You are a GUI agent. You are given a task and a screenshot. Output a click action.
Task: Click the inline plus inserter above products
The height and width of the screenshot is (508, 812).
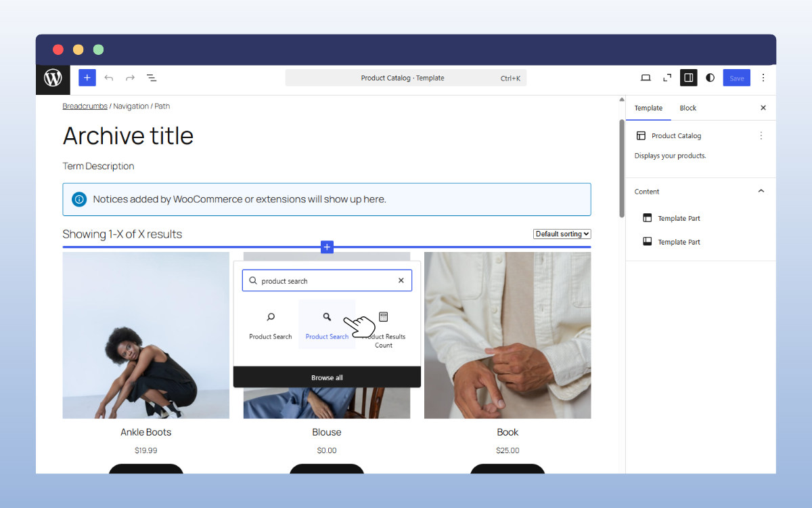pos(327,247)
